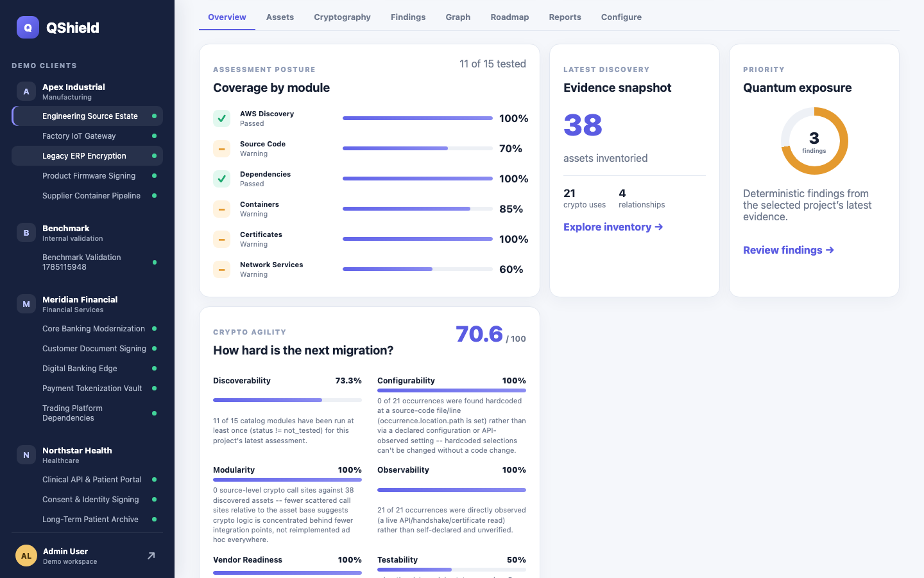The image size is (924, 578).
Task: Click the 38 assets inventoried figure
Action: [x=583, y=125]
